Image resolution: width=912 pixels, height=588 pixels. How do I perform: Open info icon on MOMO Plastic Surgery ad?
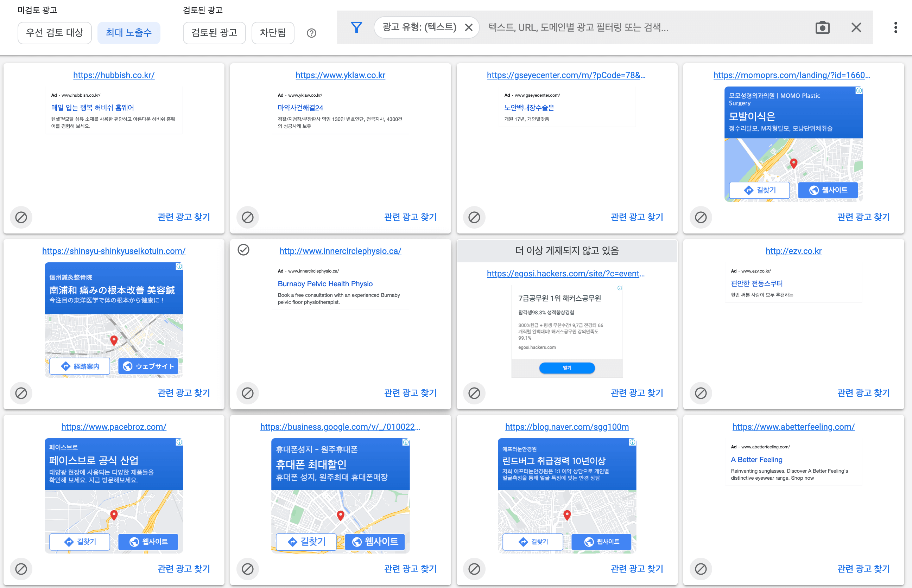(859, 90)
